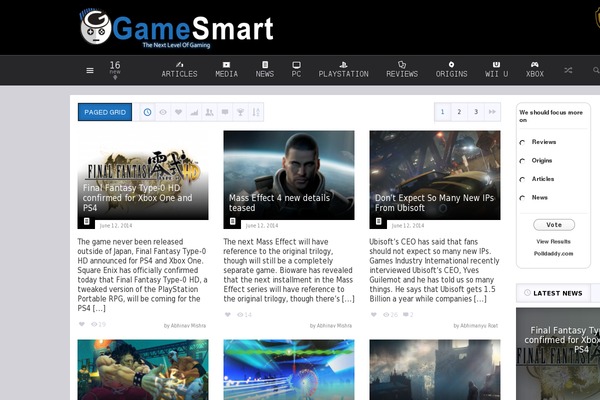The height and width of the screenshot is (400, 600).
Task: Sort posts by likes heart icon
Action: coord(178,112)
